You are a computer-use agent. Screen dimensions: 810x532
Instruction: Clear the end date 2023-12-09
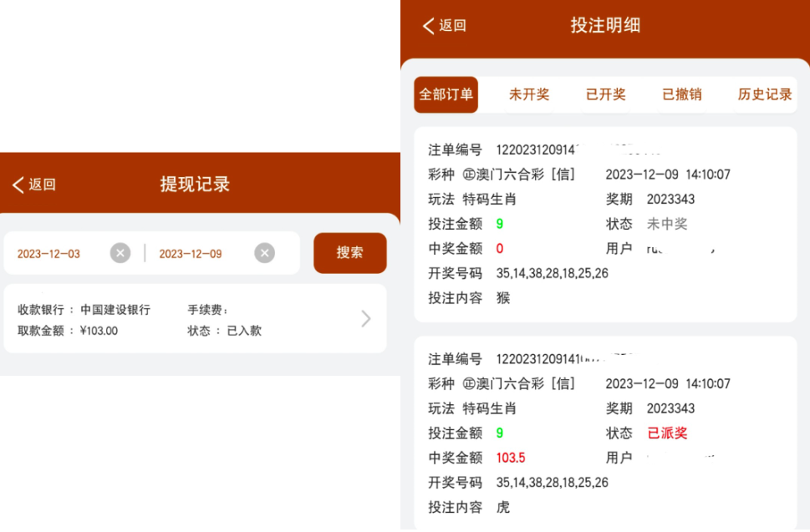pos(264,253)
